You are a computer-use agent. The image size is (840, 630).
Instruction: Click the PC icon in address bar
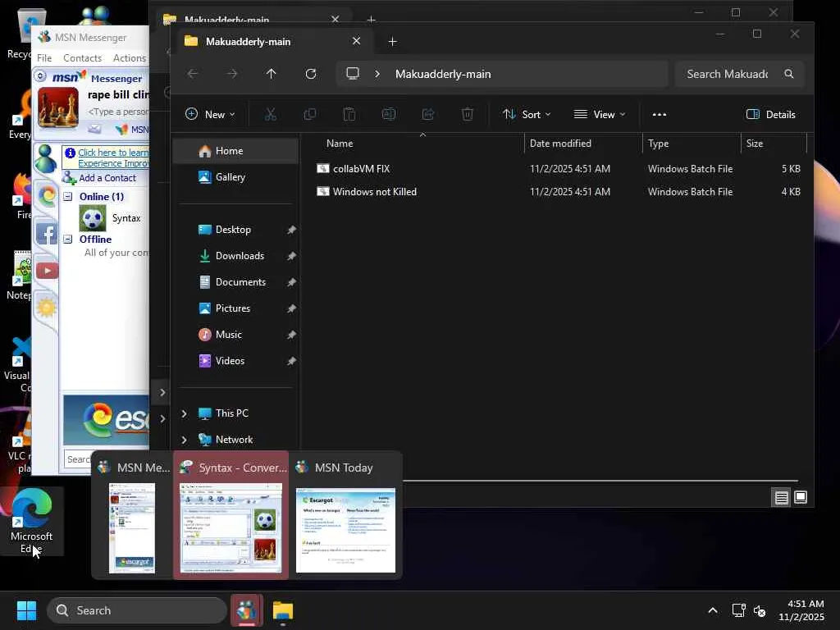coord(353,74)
